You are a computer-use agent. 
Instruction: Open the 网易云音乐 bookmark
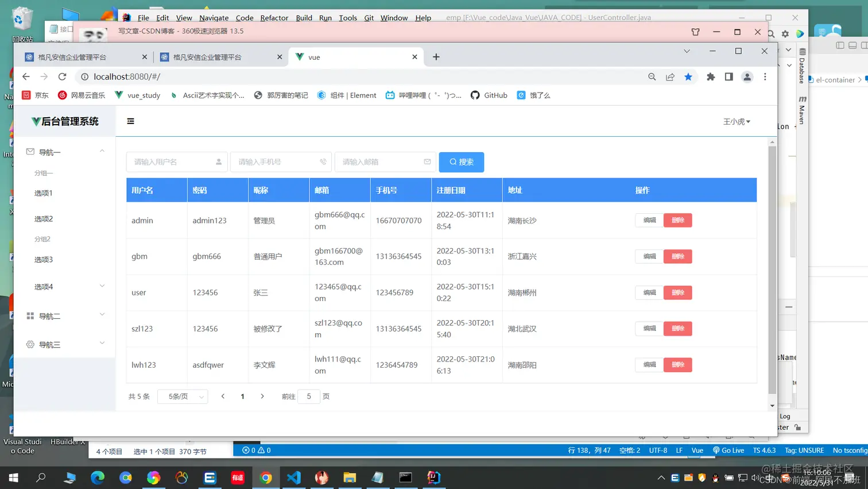(82, 95)
